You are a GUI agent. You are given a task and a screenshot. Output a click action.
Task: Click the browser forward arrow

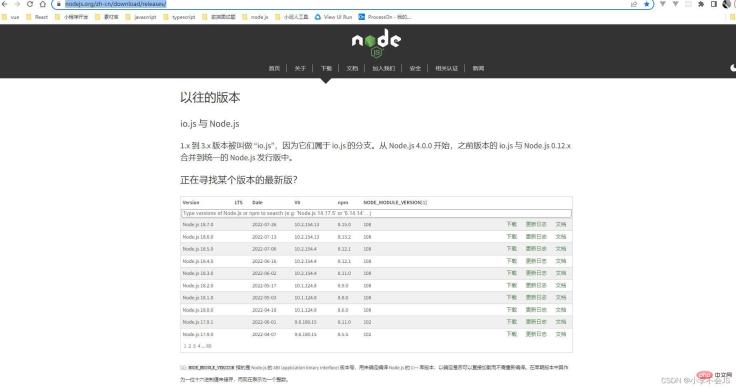pos(17,4)
